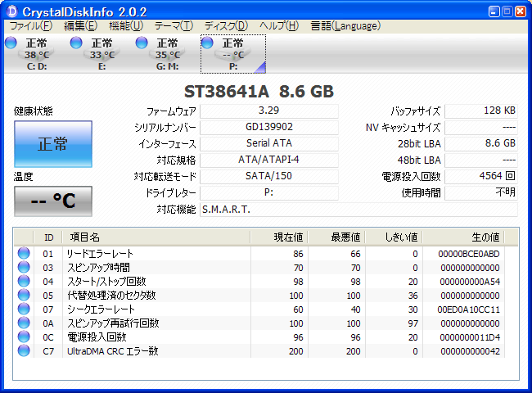Click the firmware field showing 3.29
Viewport: 532px width, 393px height.
tap(269, 111)
